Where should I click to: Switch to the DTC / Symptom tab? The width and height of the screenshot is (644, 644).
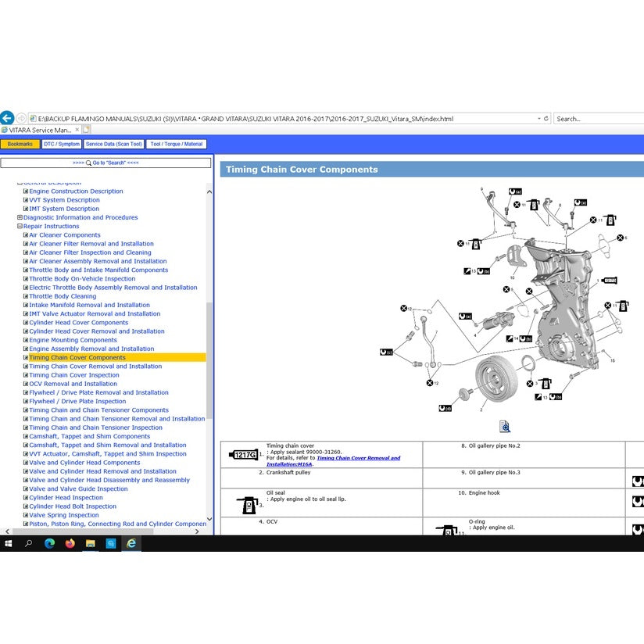61,144
